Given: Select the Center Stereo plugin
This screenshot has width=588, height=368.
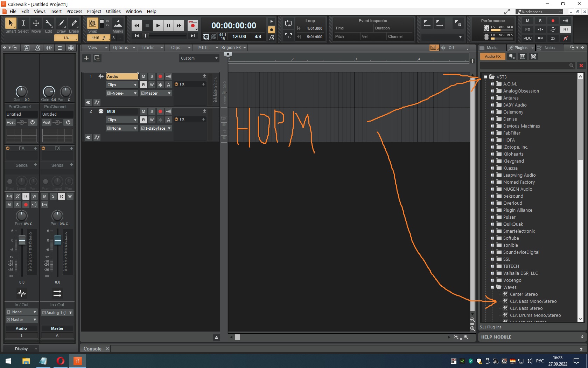Looking at the screenshot, I should (x=524, y=294).
